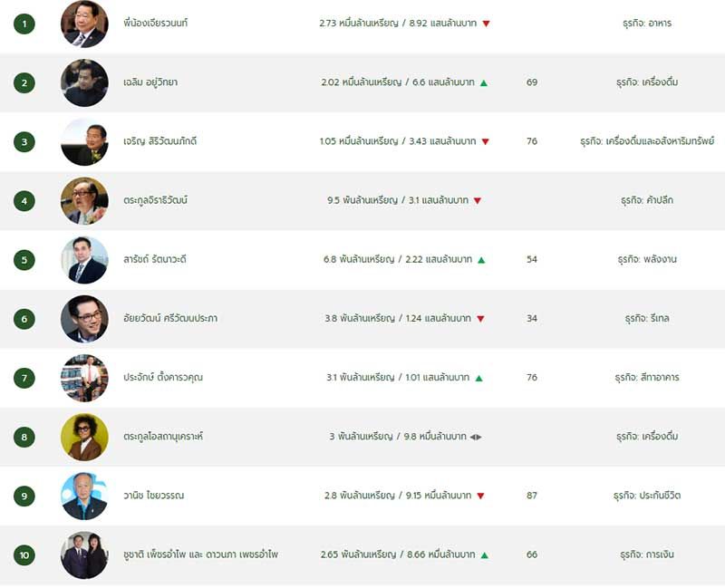The image size is (725, 588).
Task: Open the rank 4 portrait thumbnail
Action: pos(84,200)
